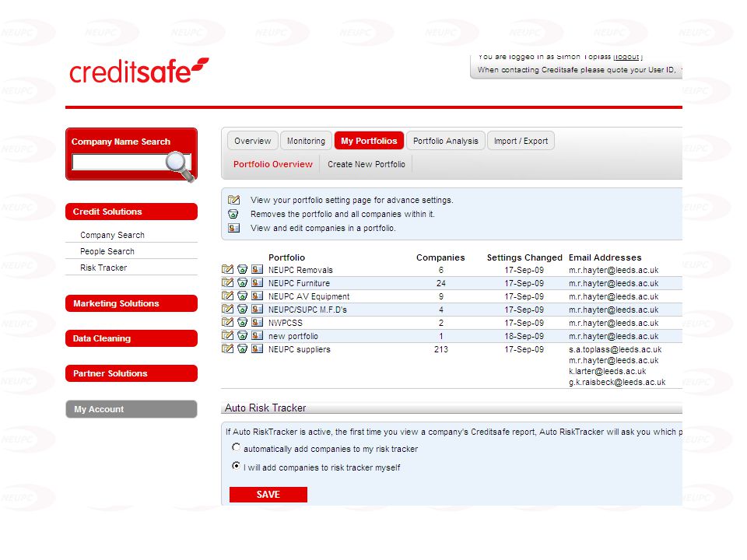Select the My Portfolios tab

369,141
